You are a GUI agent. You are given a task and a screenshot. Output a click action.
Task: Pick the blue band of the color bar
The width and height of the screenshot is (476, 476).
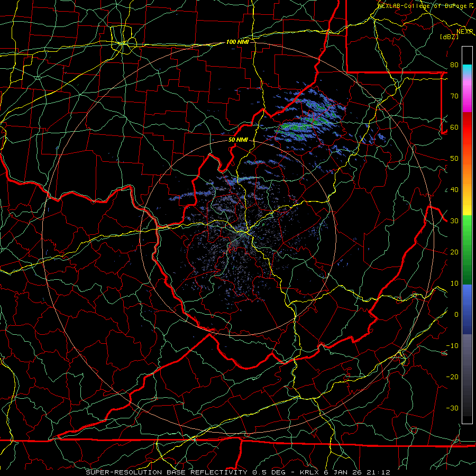467,309
